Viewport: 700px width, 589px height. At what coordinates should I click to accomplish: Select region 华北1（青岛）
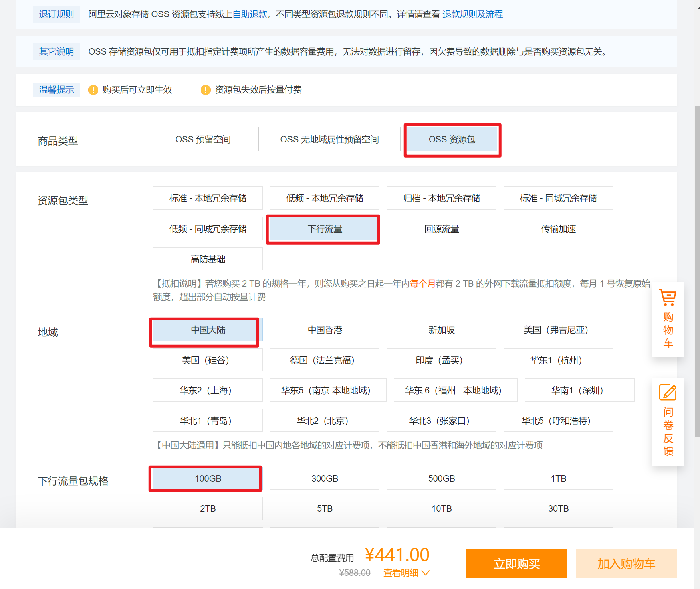208,421
